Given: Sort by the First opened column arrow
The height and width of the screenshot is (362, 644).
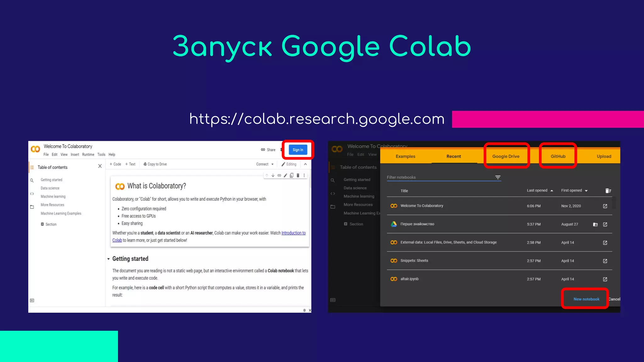Looking at the screenshot, I should coord(586,191).
